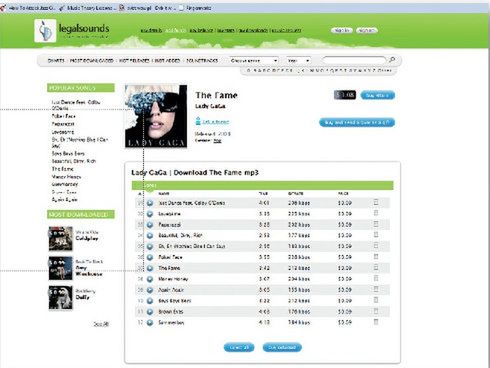Play the Paparazzi track preview
Screen dimensions: 490x368
150,225
